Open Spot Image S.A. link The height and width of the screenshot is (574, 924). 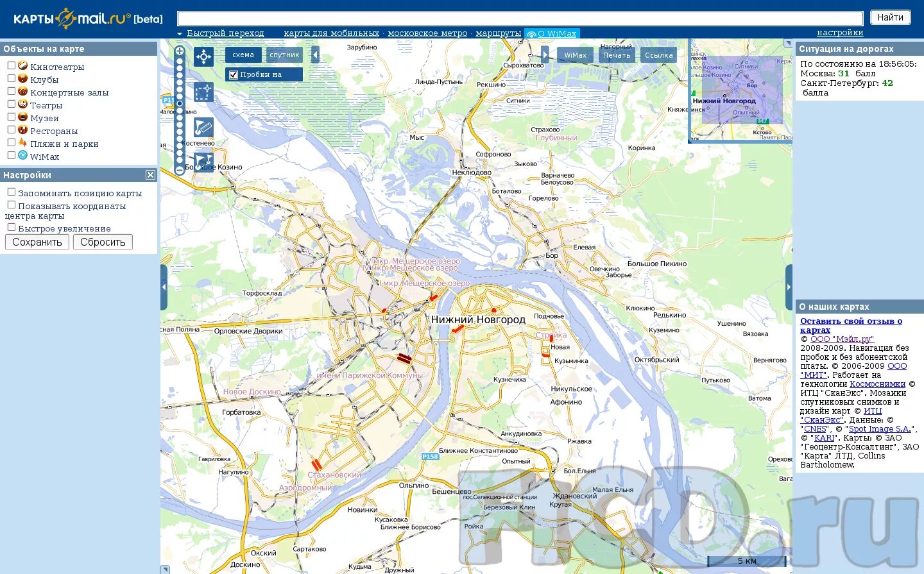pyautogui.click(x=880, y=428)
